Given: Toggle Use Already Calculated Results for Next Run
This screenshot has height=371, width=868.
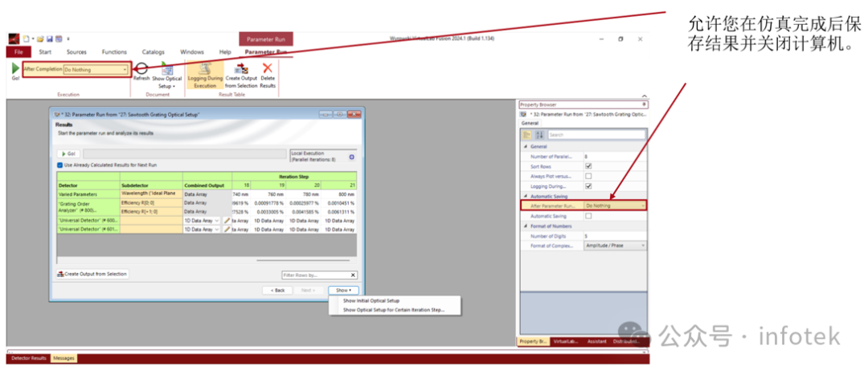Looking at the screenshot, I should coord(60,165).
